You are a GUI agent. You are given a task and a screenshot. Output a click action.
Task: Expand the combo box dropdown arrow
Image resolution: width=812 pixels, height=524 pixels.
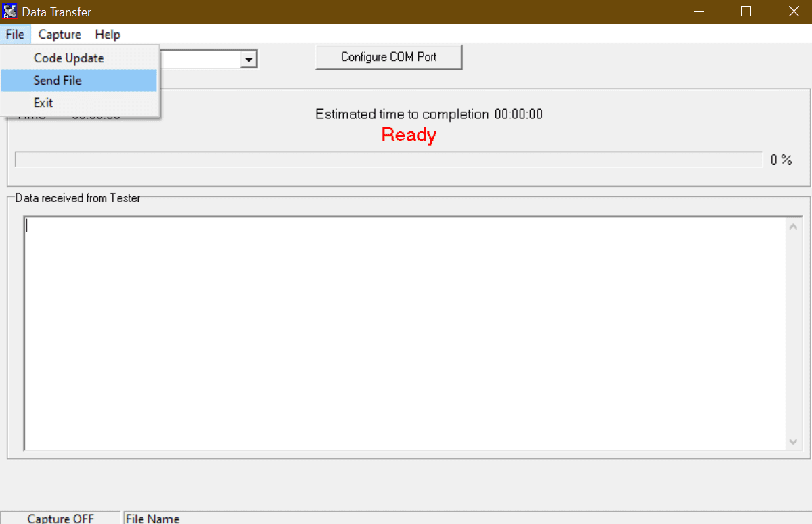[249, 60]
